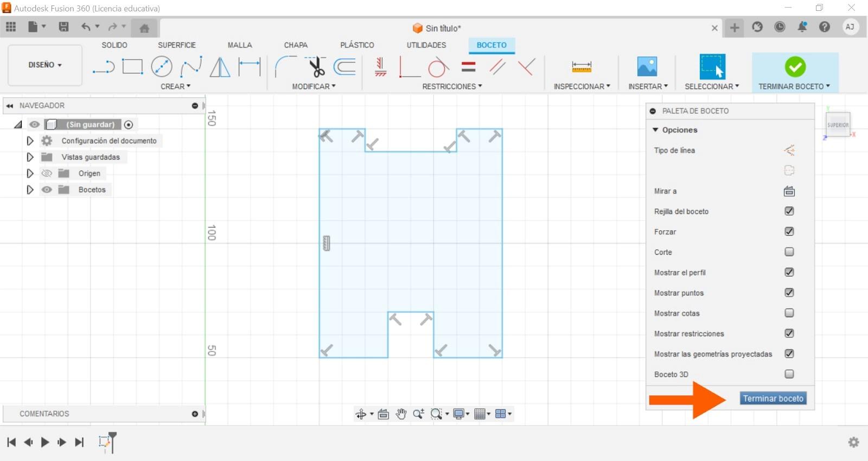Toggle the Forzar checkbox
Viewport: 868px width, 461px height.
coord(789,231)
